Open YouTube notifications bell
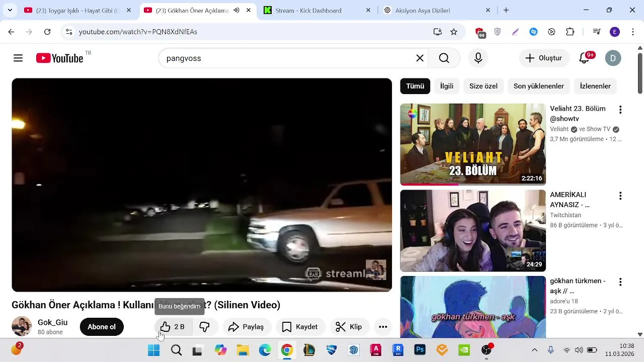 coord(584,58)
